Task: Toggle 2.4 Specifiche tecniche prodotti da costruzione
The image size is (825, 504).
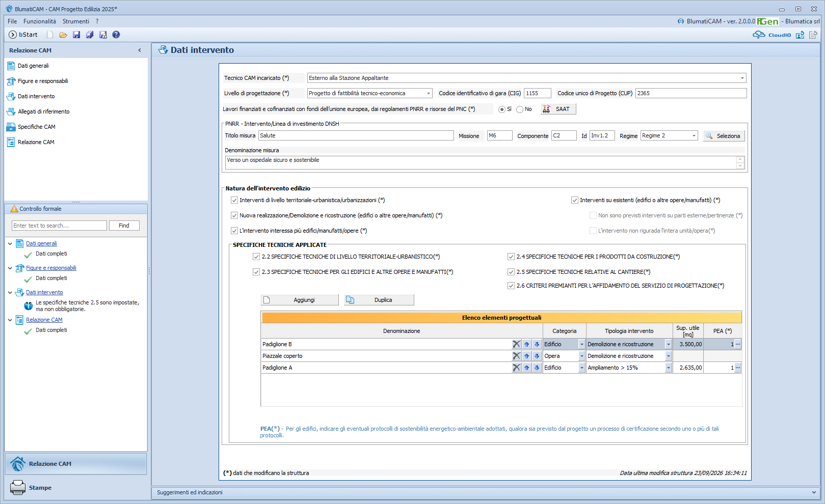Action: [x=511, y=257]
